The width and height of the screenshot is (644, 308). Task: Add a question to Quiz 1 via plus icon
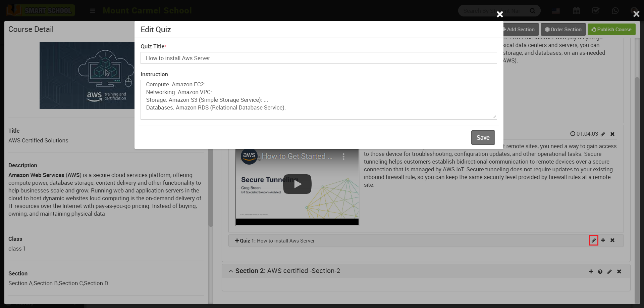point(603,240)
